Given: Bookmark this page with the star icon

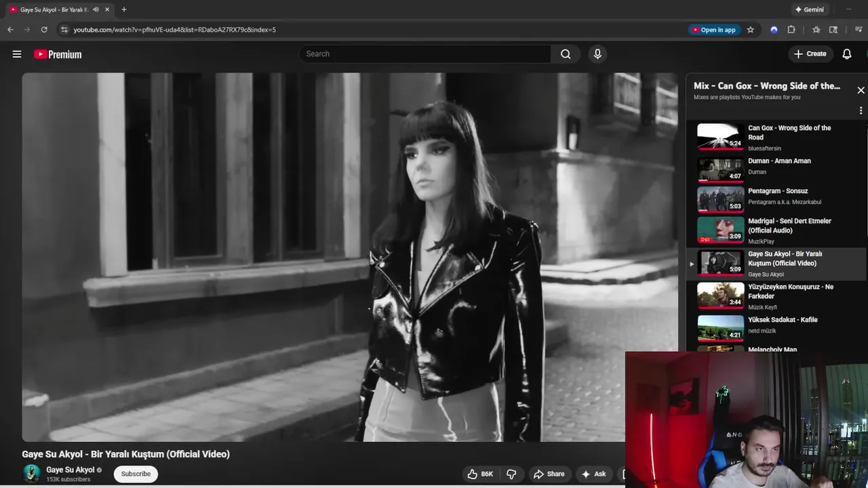Looking at the screenshot, I should click(x=750, y=30).
